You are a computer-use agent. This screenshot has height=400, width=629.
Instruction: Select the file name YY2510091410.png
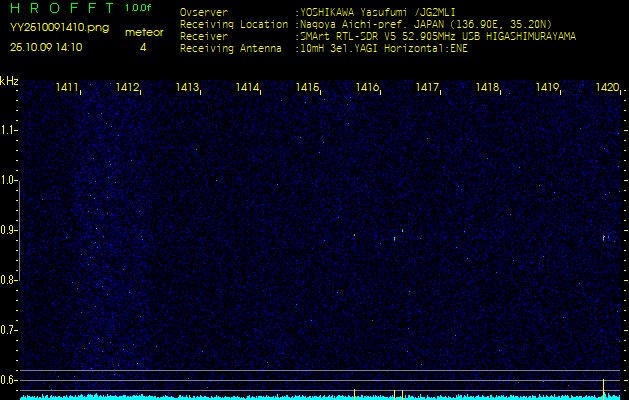pos(59,28)
